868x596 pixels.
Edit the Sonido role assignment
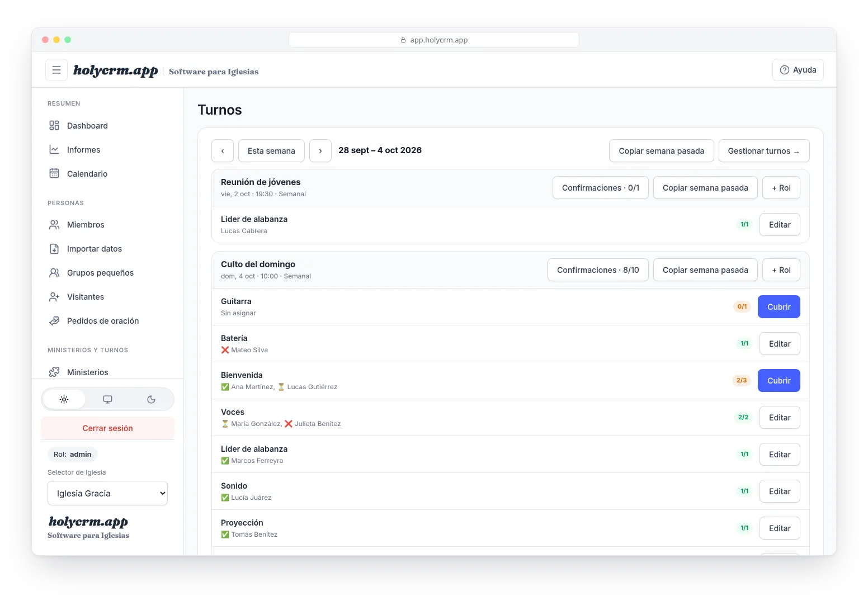(780, 491)
